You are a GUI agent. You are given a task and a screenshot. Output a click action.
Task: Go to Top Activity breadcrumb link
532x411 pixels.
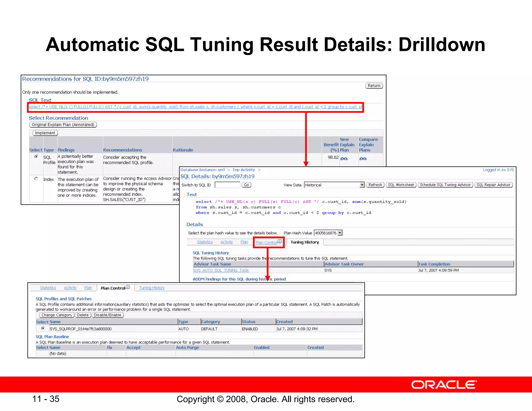click(244, 170)
